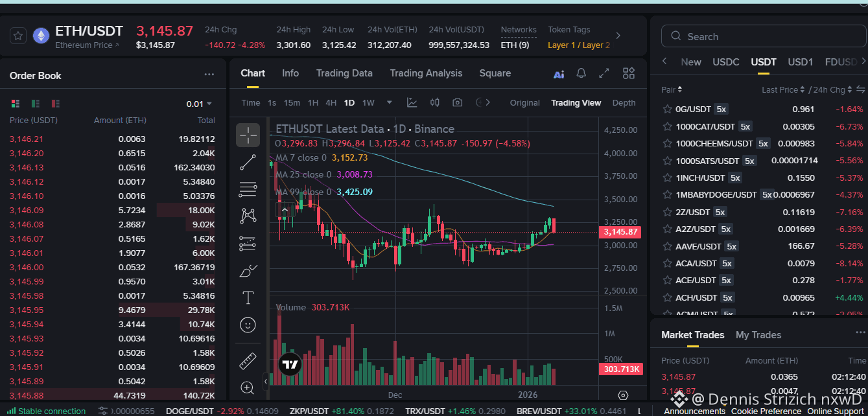Sort pairs by Last Price

(783, 89)
